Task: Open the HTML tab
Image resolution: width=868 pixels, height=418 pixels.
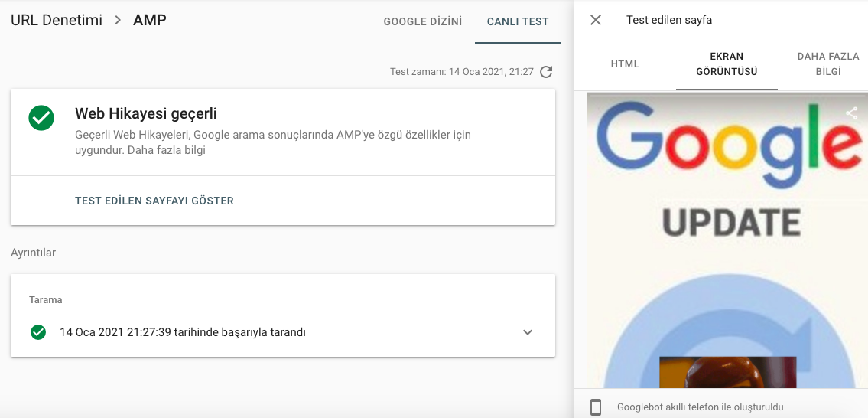Action: [x=625, y=64]
